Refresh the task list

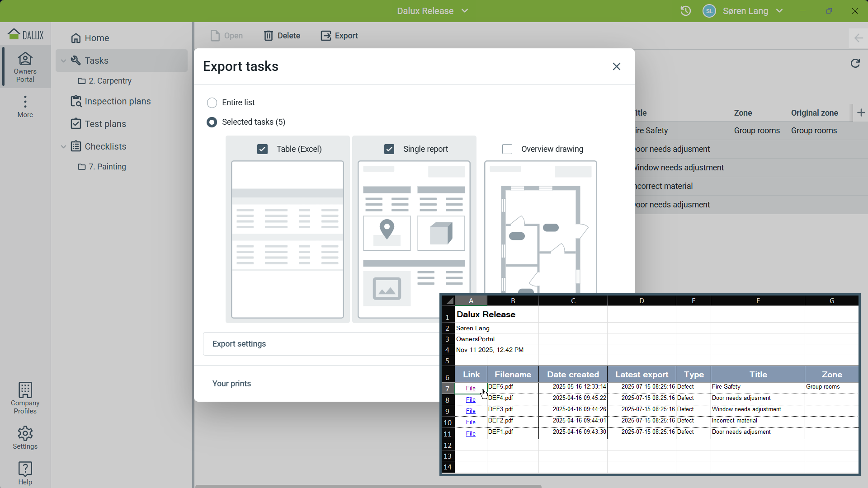[x=855, y=63]
